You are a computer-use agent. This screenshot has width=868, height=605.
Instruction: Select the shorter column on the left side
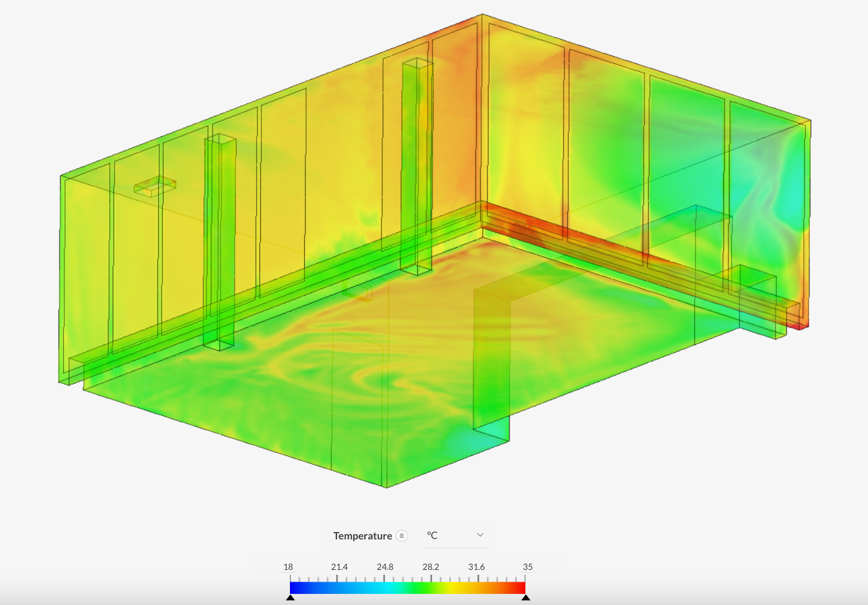220,240
